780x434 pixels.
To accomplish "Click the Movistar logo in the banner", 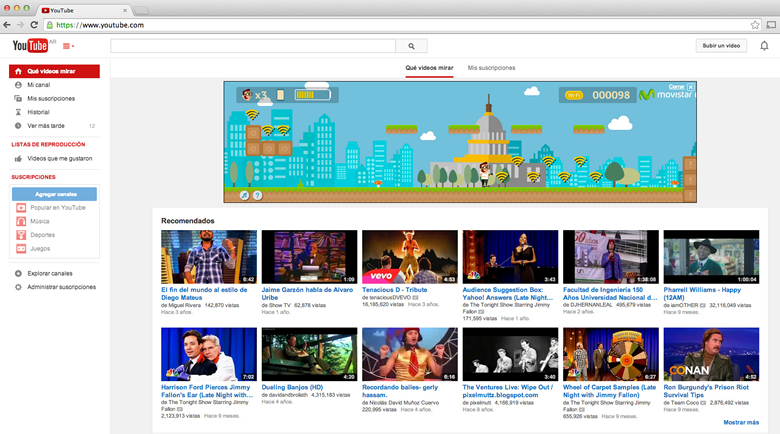I will tap(666, 95).
